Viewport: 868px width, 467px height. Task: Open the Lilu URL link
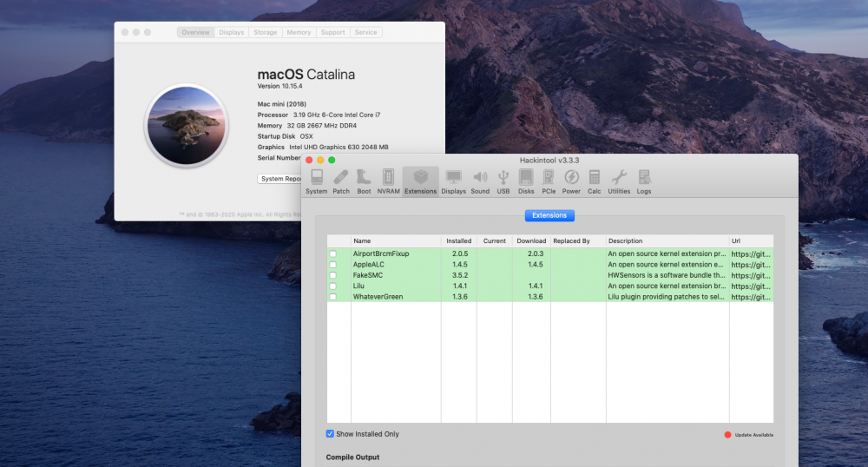[x=751, y=286]
